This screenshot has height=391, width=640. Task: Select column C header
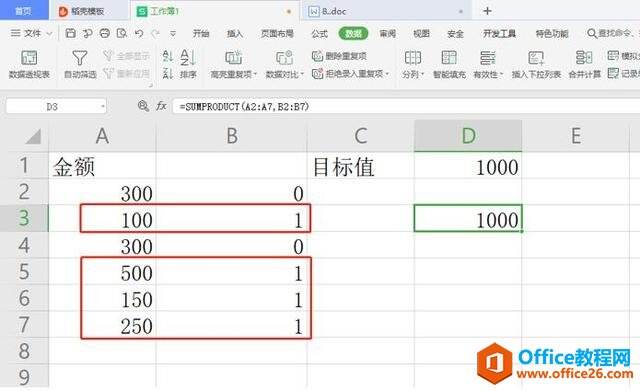click(x=360, y=136)
